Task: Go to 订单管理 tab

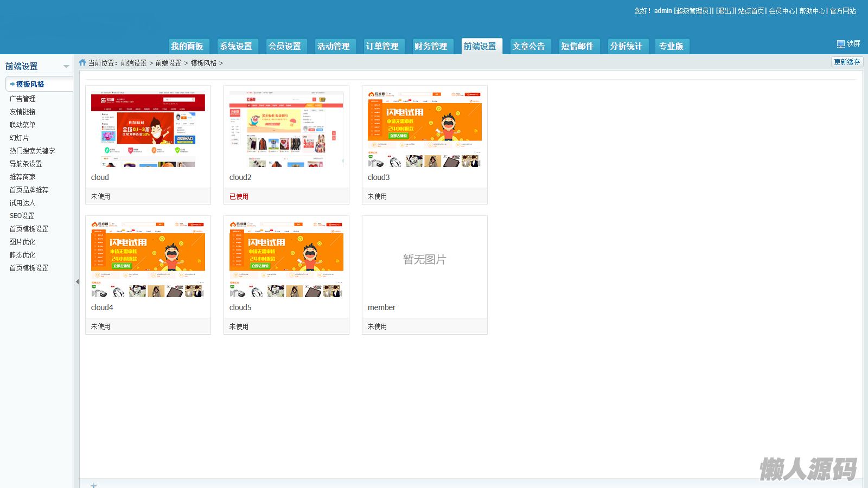Action: [382, 46]
